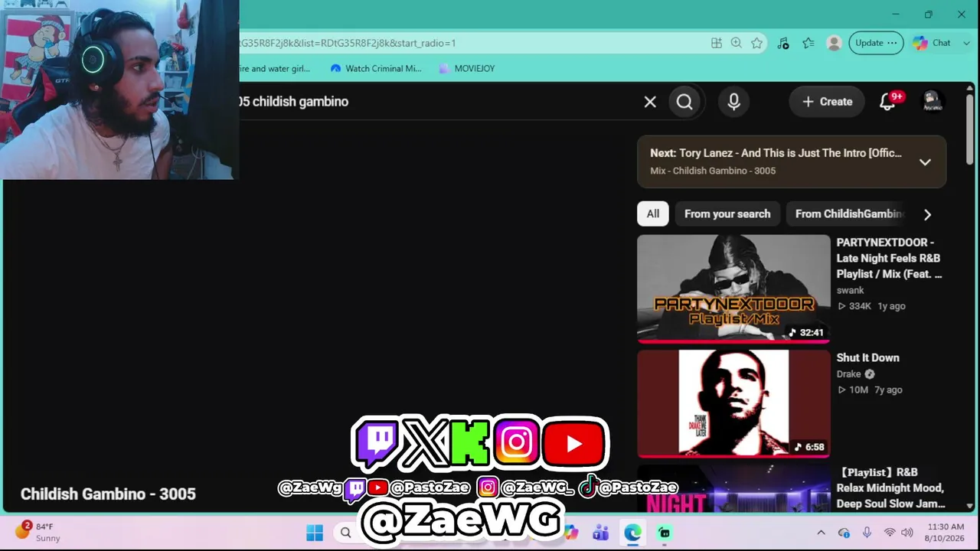Open the Copilot Chat button

click(x=931, y=43)
